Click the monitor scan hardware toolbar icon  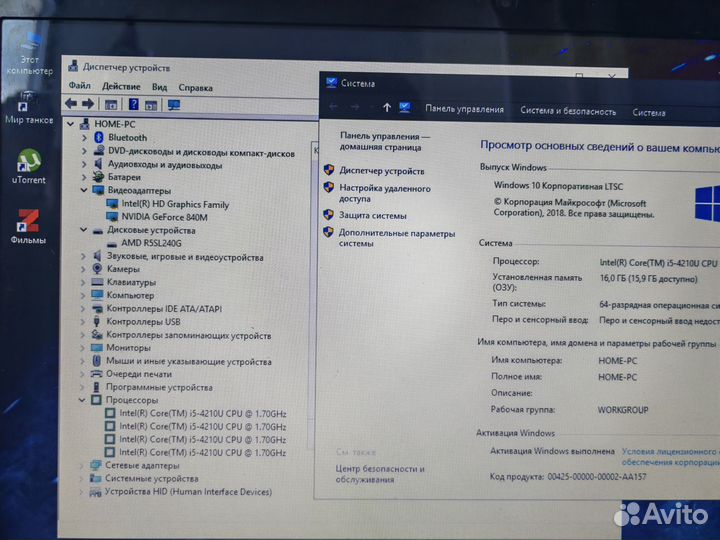click(x=174, y=105)
